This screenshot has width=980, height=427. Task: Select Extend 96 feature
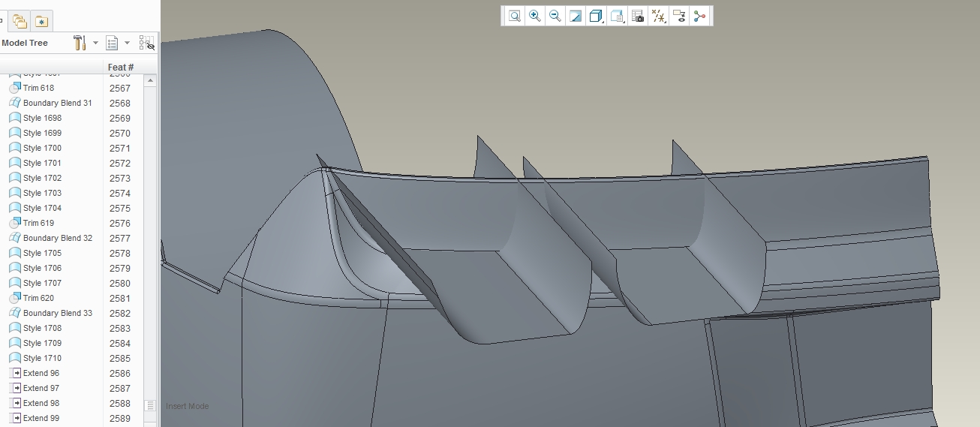click(x=41, y=373)
